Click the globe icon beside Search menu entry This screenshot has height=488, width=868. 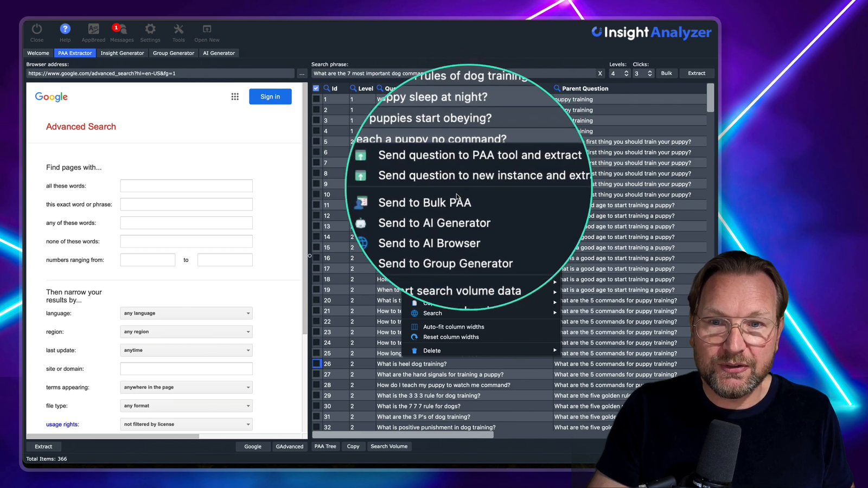coord(414,313)
